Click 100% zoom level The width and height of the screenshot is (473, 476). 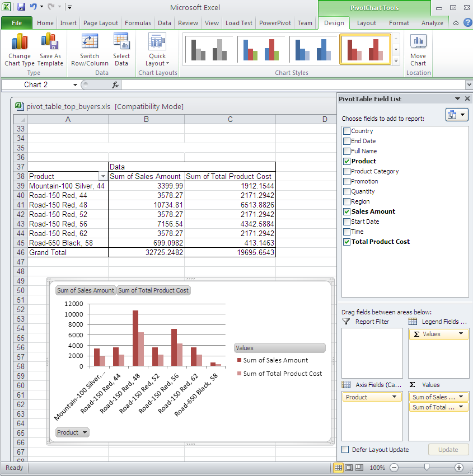(377, 468)
